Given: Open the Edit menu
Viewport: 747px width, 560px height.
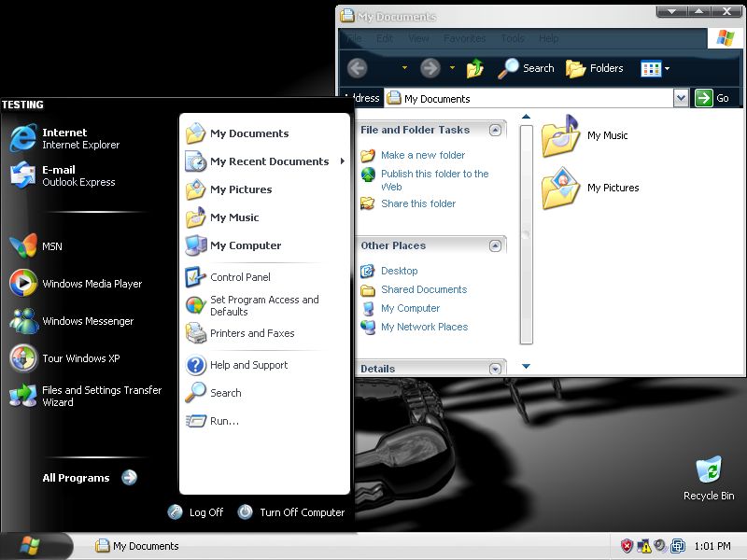Looking at the screenshot, I should pos(385,38).
